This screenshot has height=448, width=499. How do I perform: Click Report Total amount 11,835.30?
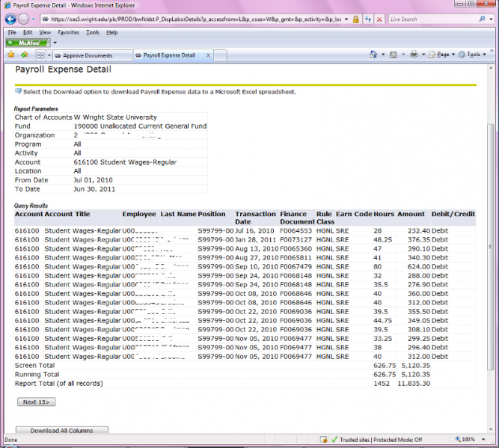pos(414,384)
